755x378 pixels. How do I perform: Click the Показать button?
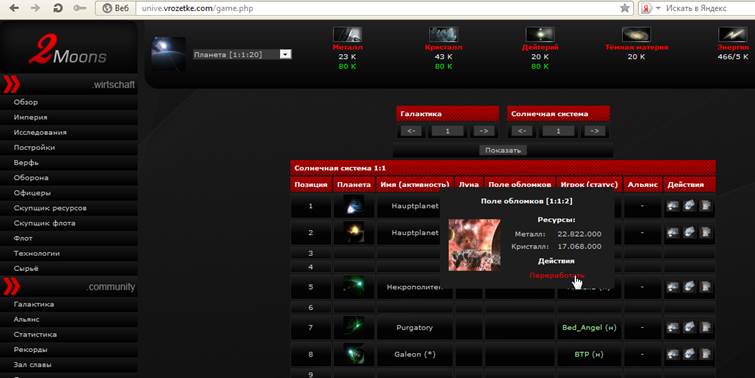tap(503, 150)
